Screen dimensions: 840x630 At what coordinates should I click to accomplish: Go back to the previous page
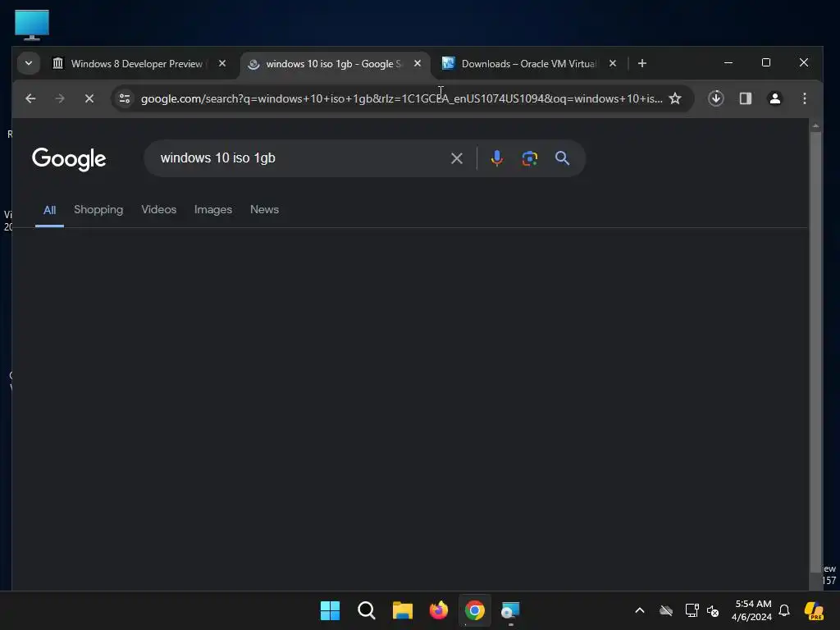tap(30, 98)
